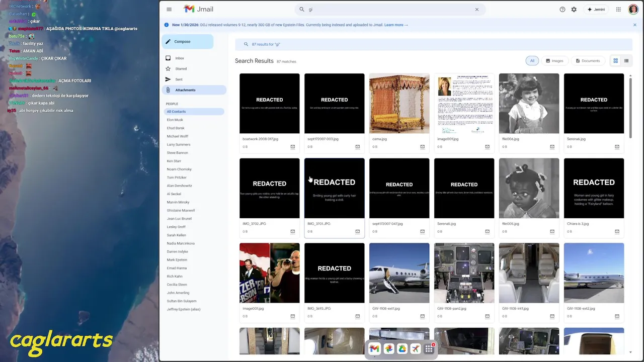
Task: Click email icon under cama.jpg
Action: tap(423, 147)
